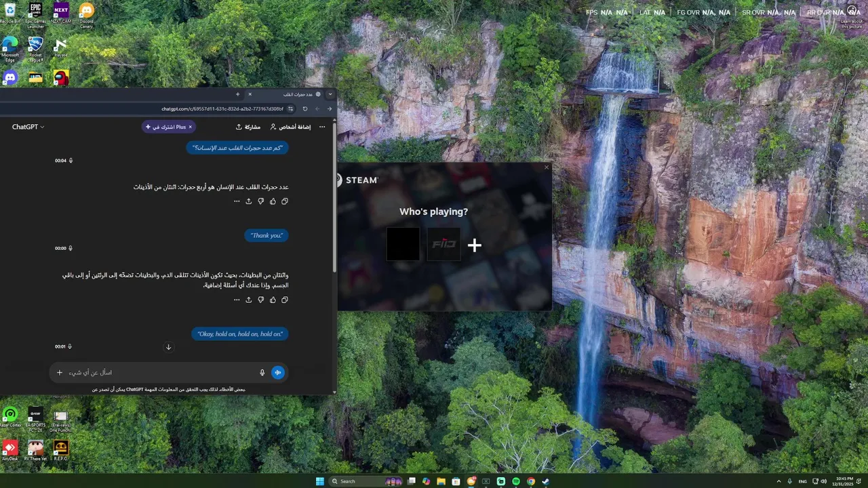868x488 pixels.
Task: Click the browser address bar URL
Action: [x=222, y=108]
